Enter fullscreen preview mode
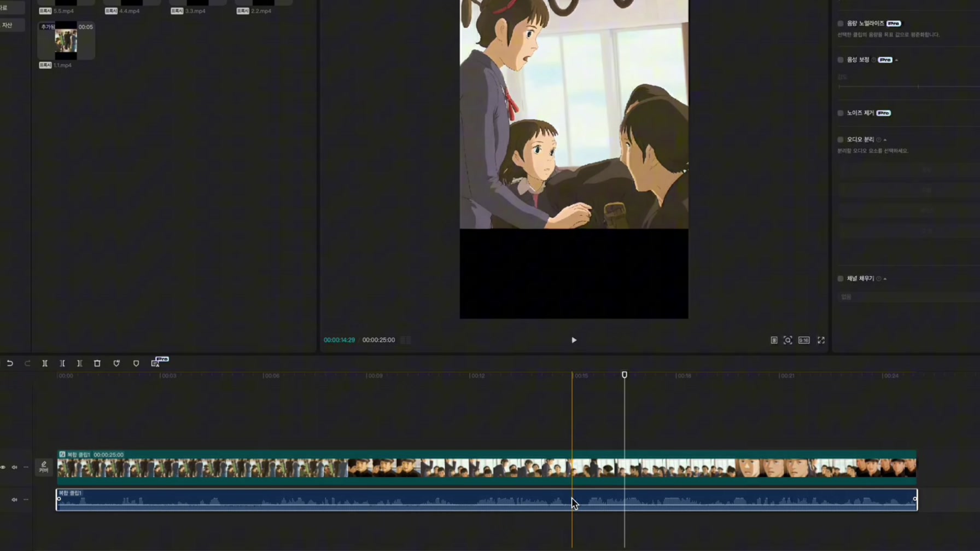Image resolution: width=980 pixels, height=551 pixels. coord(821,340)
